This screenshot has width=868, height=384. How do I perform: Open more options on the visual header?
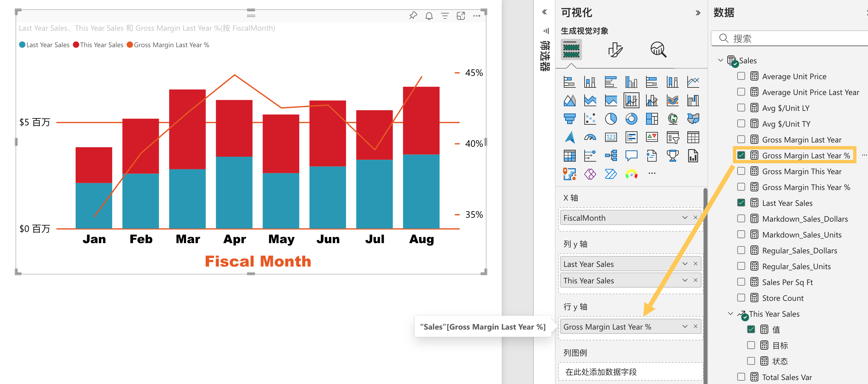click(477, 16)
